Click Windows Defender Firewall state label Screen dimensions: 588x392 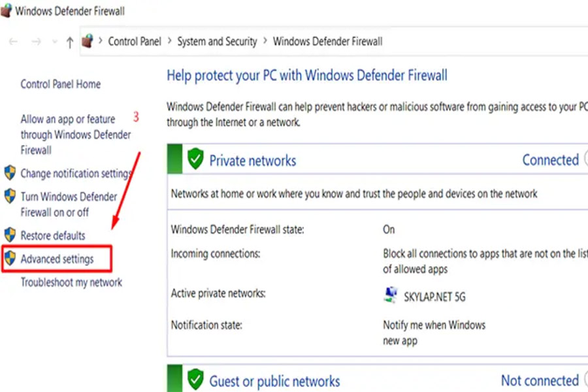click(238, 229)
